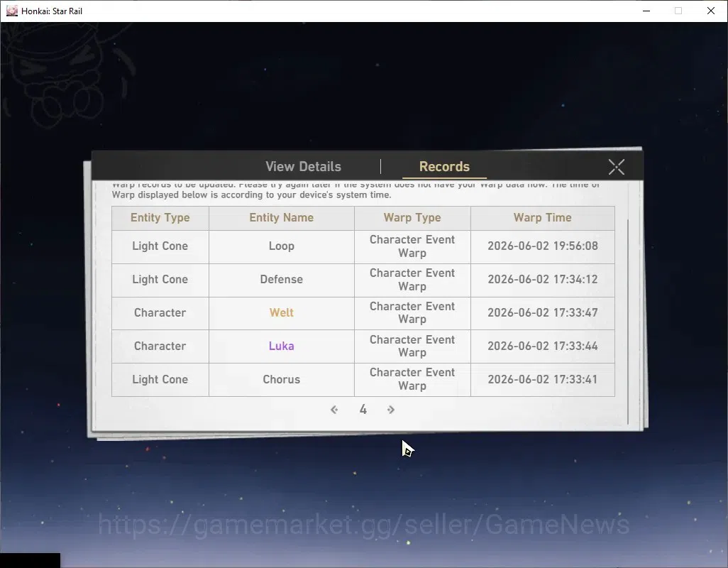
Task: Click Character Event Warp in Defense row
Action: (412, 280)
